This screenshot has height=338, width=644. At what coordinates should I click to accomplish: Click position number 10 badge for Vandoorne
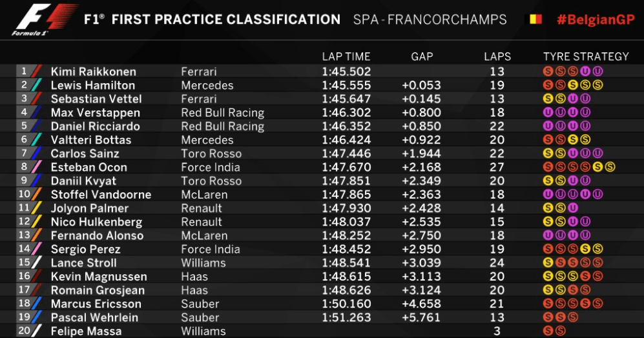(25, 194)
